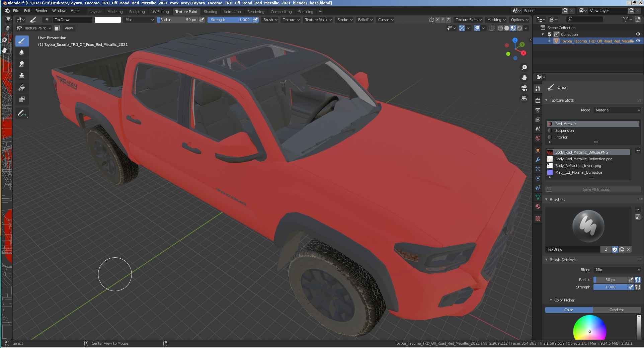This screenshot has height=348, width=644.
Task: Expand Toyota_Tacoma object in outliner
Action: (x=550, y=41)
